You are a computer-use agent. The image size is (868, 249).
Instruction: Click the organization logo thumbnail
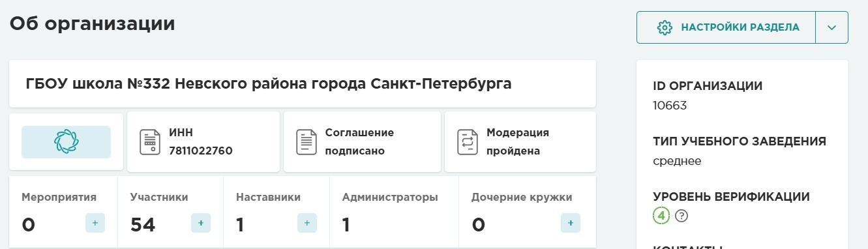(x=66, y=142)
